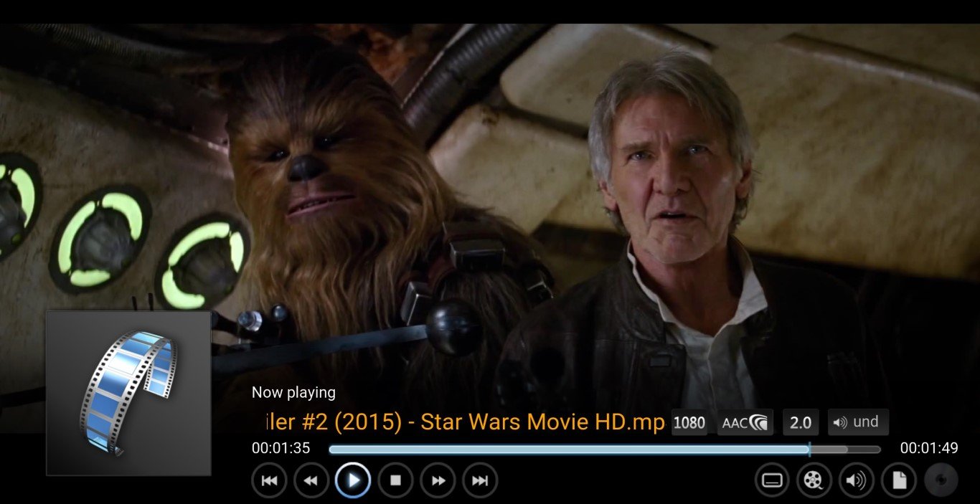Stop the video playback

pos(395,480)
